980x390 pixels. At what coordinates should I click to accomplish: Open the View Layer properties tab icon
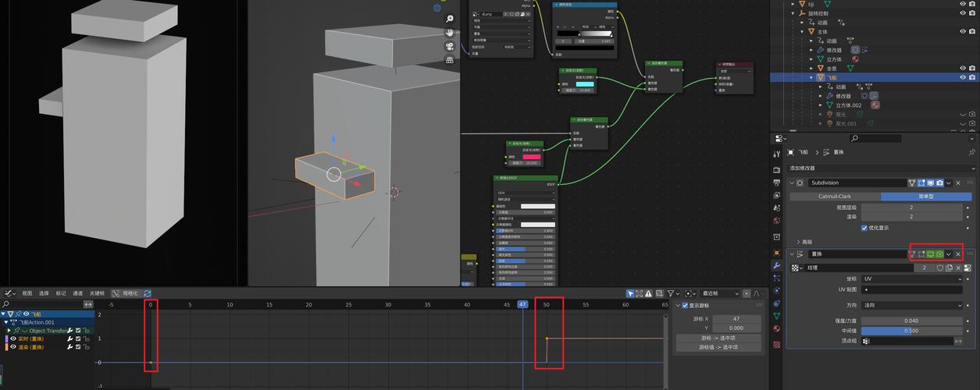tap(776, 195)
